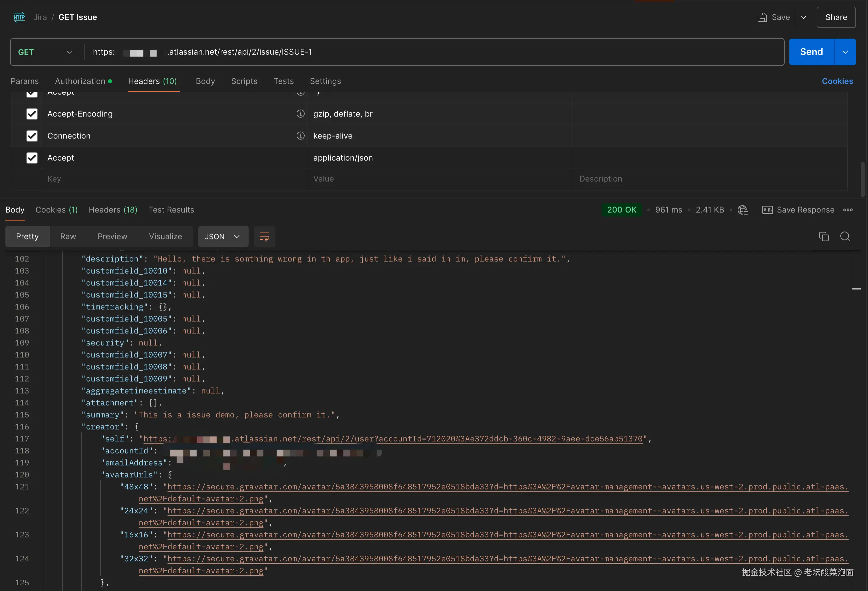Open the response Headers (18) tab

(x=113, y=210)
